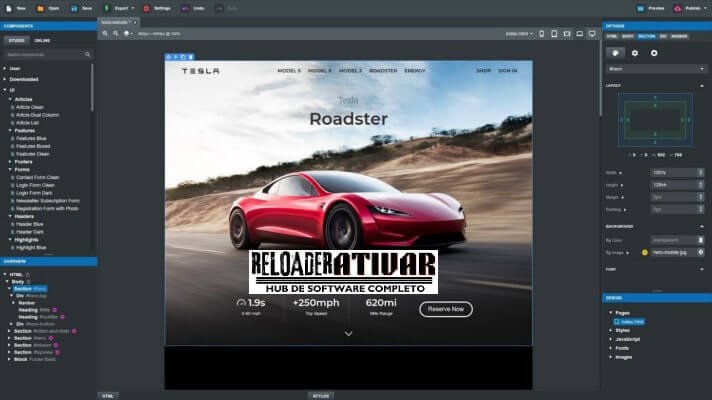Click the down chevron below the stats

pos(348,334)
